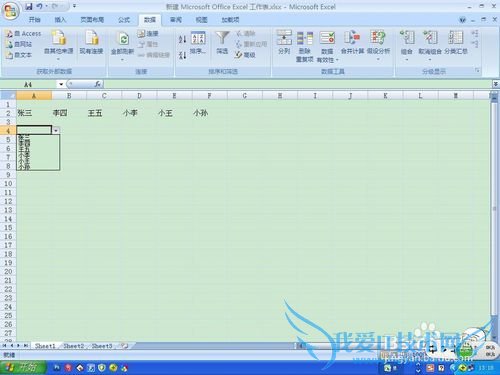
Task: Import data from website (自网站)
Action: tap(19, 44)
